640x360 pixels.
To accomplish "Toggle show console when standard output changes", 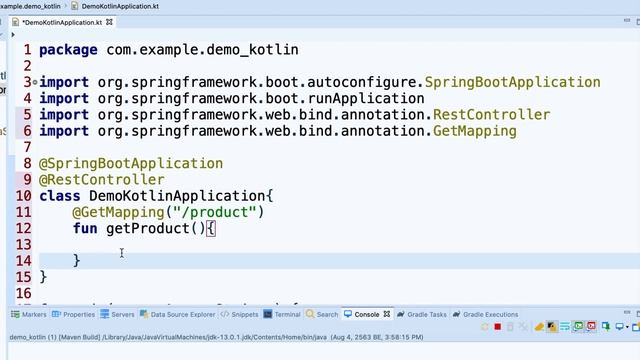I will pos(578,326).
